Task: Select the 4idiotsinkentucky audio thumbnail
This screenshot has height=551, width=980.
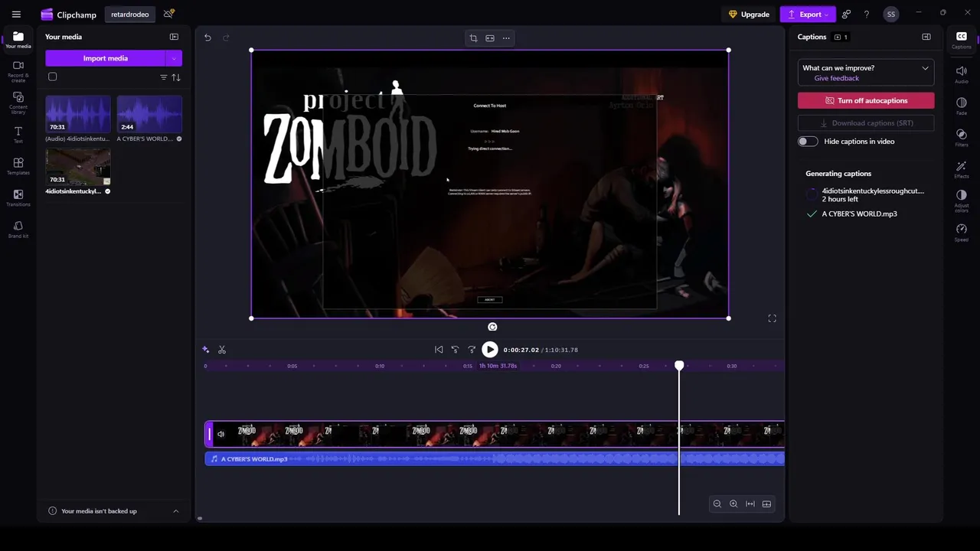Action: [x=78, y=114]
